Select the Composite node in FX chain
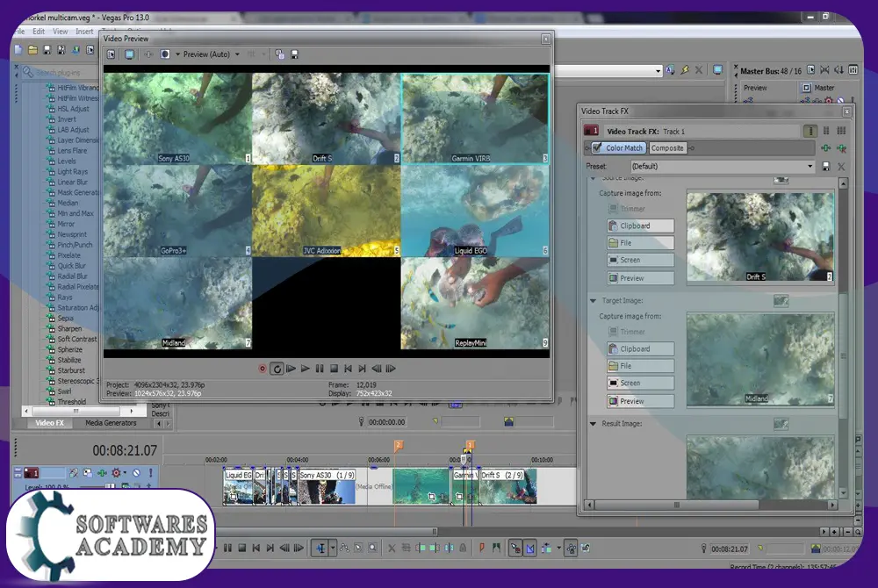 (x=667, y=147)
